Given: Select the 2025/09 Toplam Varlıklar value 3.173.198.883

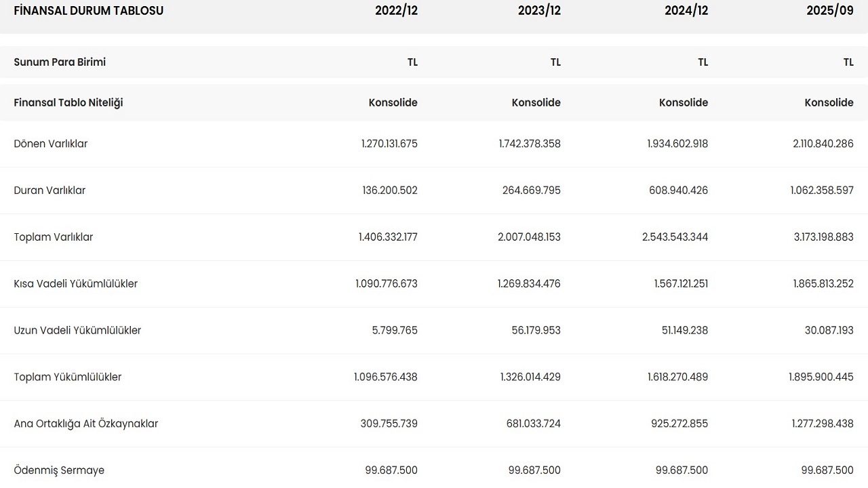Looking at the screenshot, I should click(x=821, y=237).
